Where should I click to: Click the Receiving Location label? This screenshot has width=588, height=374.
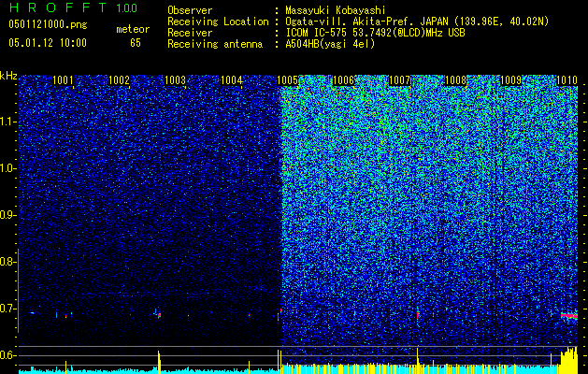coord(218,22)
